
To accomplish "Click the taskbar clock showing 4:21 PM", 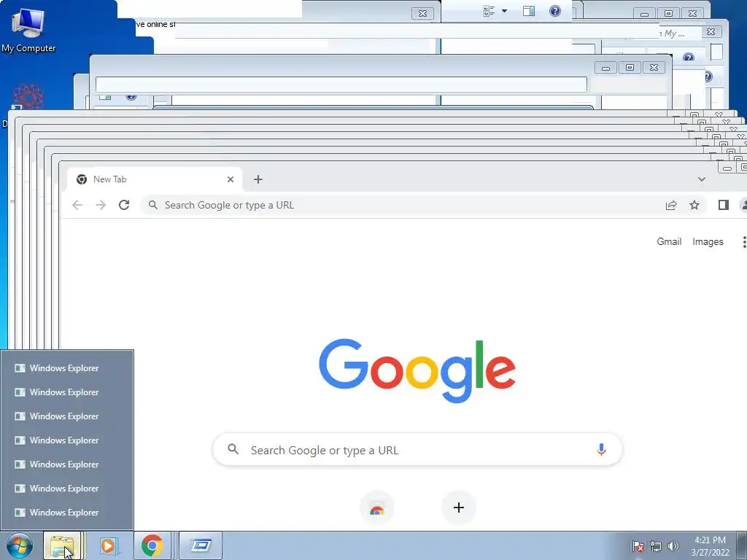I will click(x=710, y=546).
